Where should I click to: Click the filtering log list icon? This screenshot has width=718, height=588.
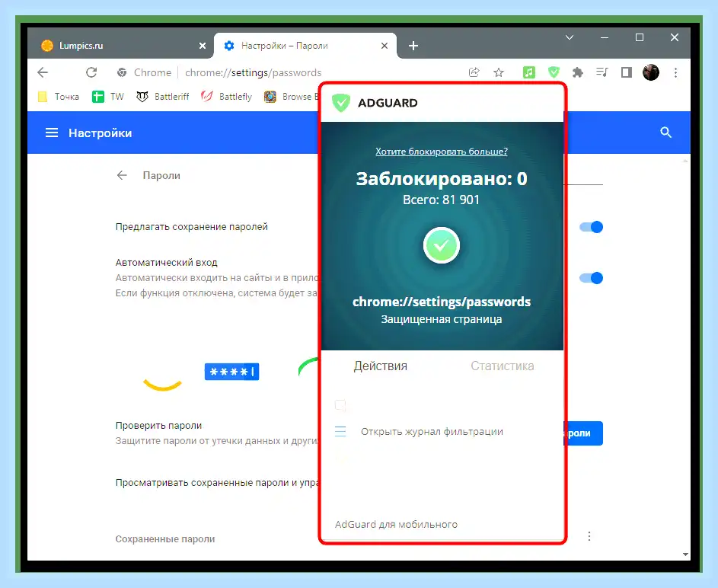point(340,431)
